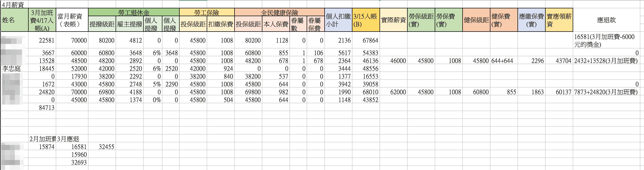The width and height of the screenshot is (644, 170).
Task: Click the deduction subtotal cell 5617
Action: (x=338, y=53)
